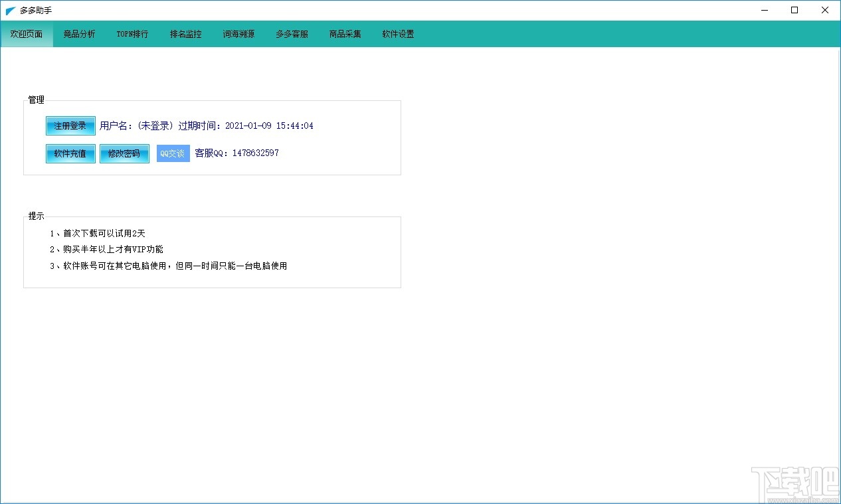Click the 提示 group label
This screenshot has width=841, height=504.
point(36,216)
